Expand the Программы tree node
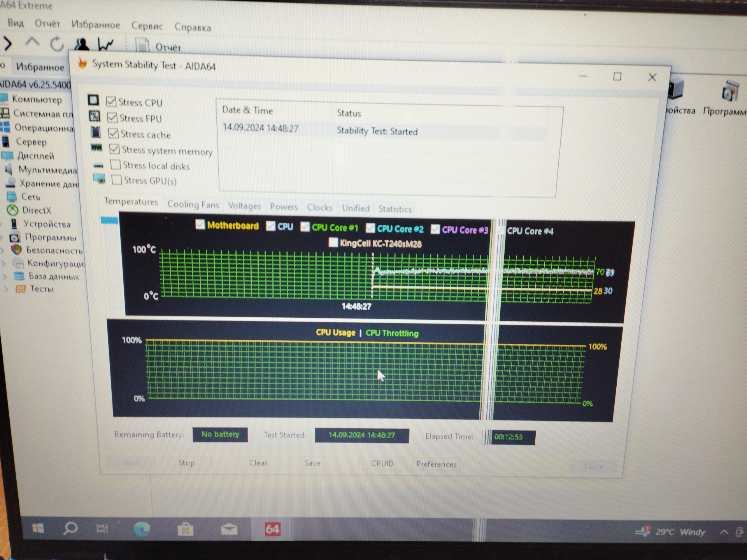 click(x=2, y=237)
